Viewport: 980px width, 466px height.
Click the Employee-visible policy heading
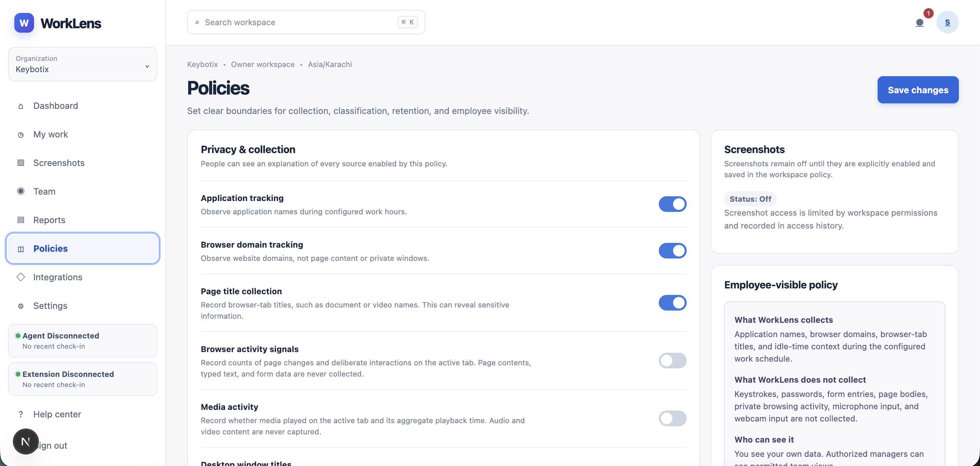pyautogui.click(x=781, y=285)
